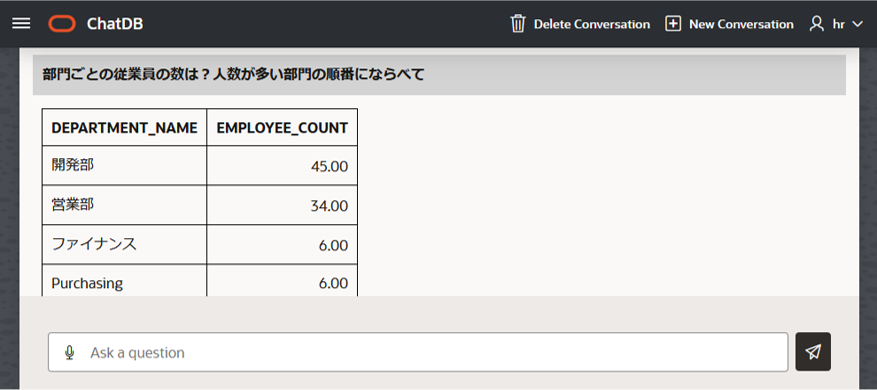
Task: Click the ファイナンス department cell
Action: click(124, 245)
